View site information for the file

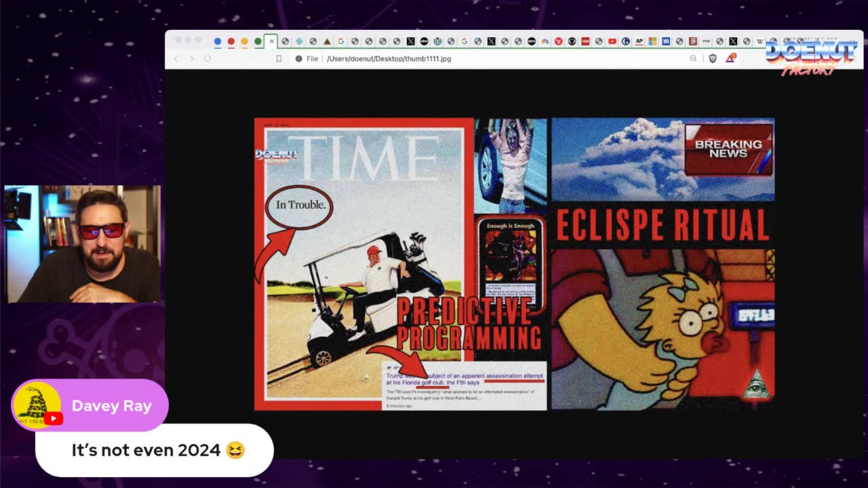pyautogui.click(x=298, y=59)
